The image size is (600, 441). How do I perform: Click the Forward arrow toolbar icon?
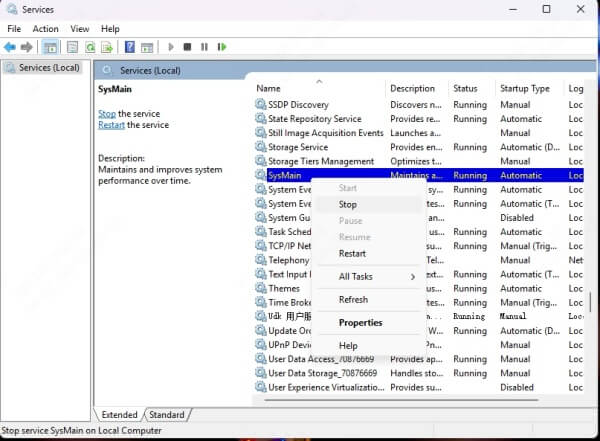26,47
